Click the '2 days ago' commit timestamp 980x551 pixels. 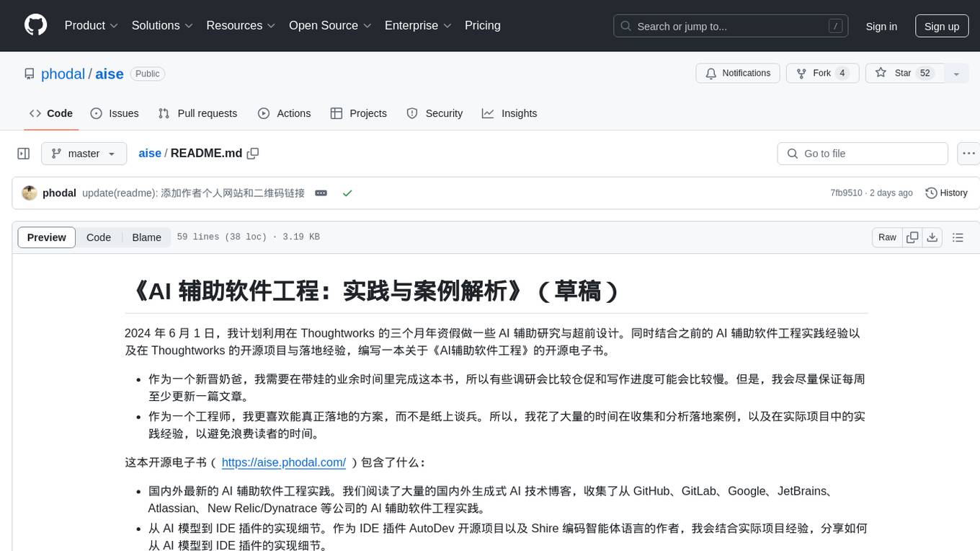891,193
